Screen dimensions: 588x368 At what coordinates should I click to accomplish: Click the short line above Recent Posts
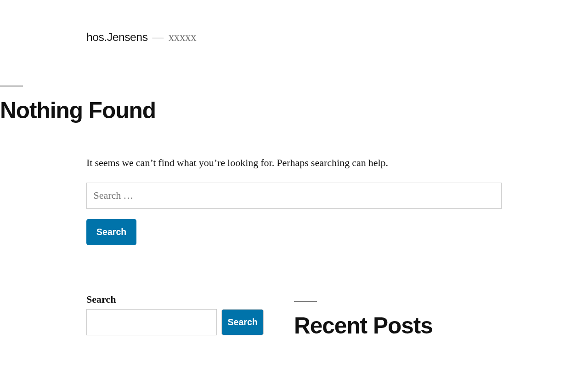[305, 301]
